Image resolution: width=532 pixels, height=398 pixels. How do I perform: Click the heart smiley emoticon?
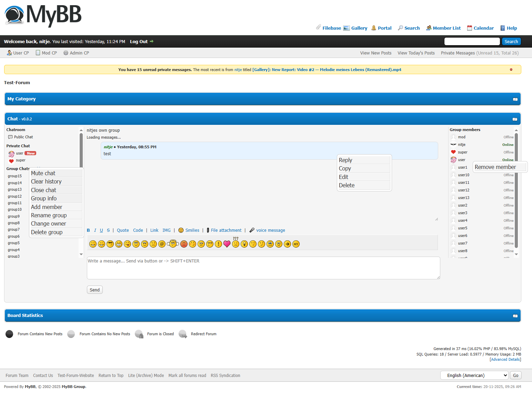[227, 244]
